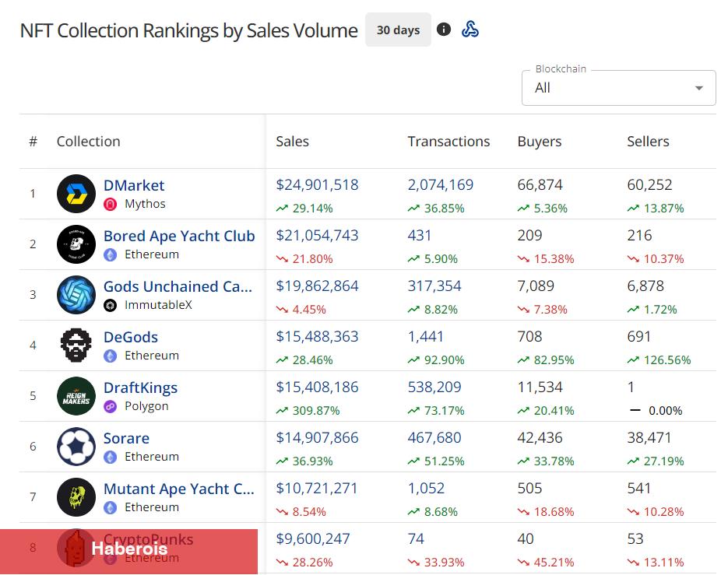The width and height of the screenshot is (728, 575).
Task: Sort by the Sellers column header
Action: pos(648,142)
